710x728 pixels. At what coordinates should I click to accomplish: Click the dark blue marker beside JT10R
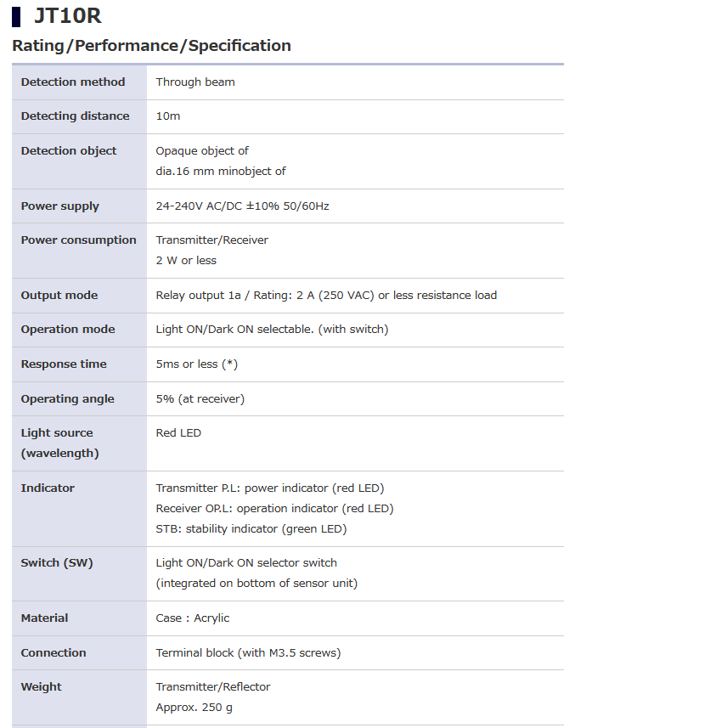pyautogui.click(x=16, y=16)
